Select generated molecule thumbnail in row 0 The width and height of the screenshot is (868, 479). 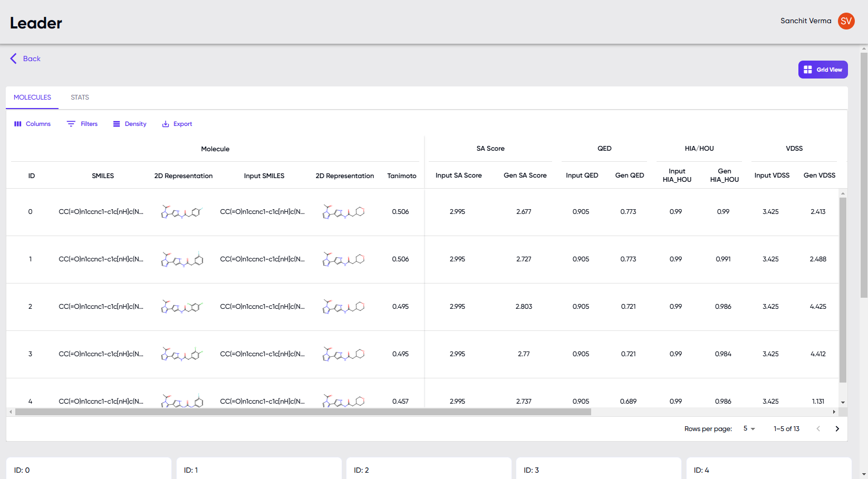182,212
